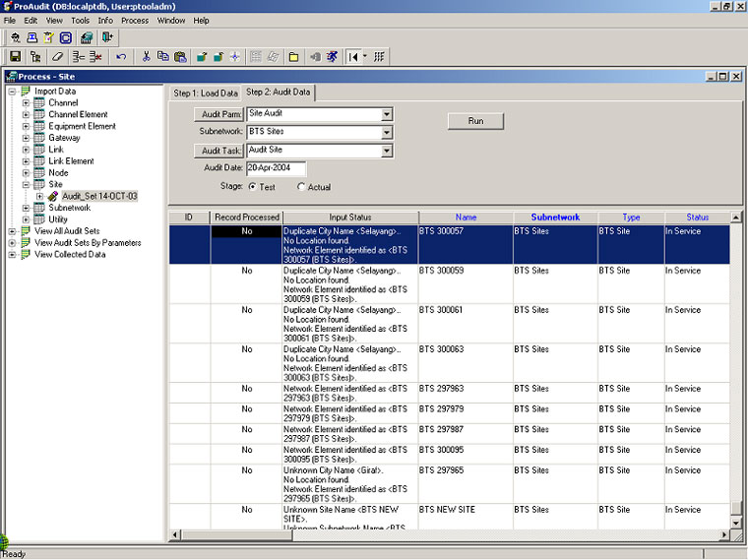
Task: Click the Undo arrow icon
Action: 120,57
